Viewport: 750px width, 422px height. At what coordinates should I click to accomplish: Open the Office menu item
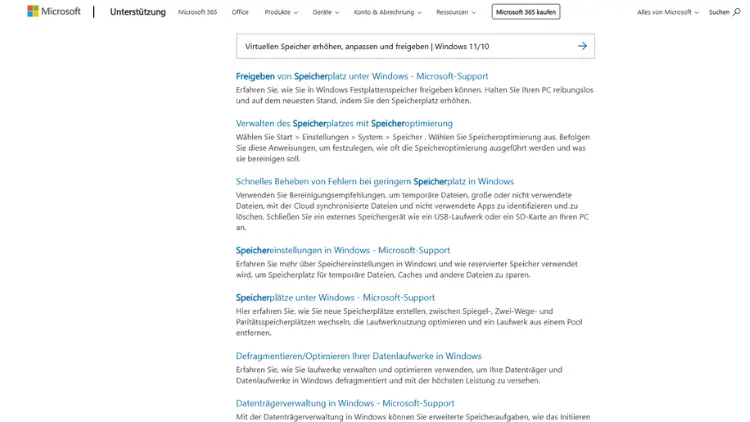click(x=240, y=12)
